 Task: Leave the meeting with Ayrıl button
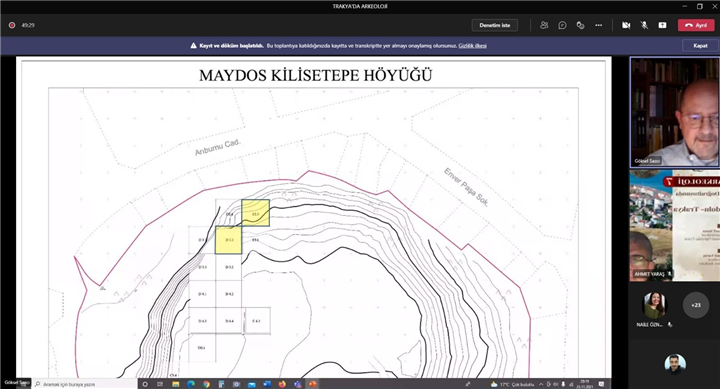696,25
